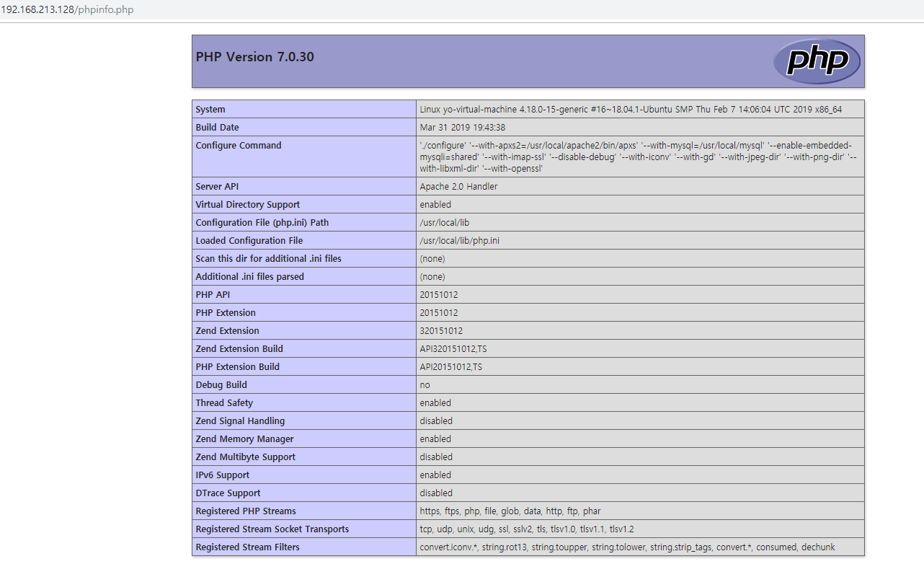Click the PHP Version 7.0.30 heading
This screenshot has height=564, width=924.
(x=255, y=57)
